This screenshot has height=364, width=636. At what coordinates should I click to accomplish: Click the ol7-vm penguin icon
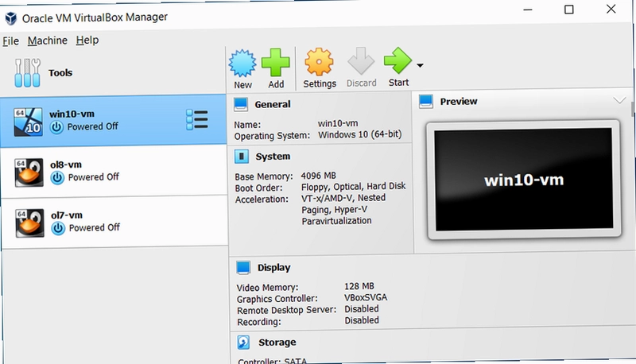(29, 223)
